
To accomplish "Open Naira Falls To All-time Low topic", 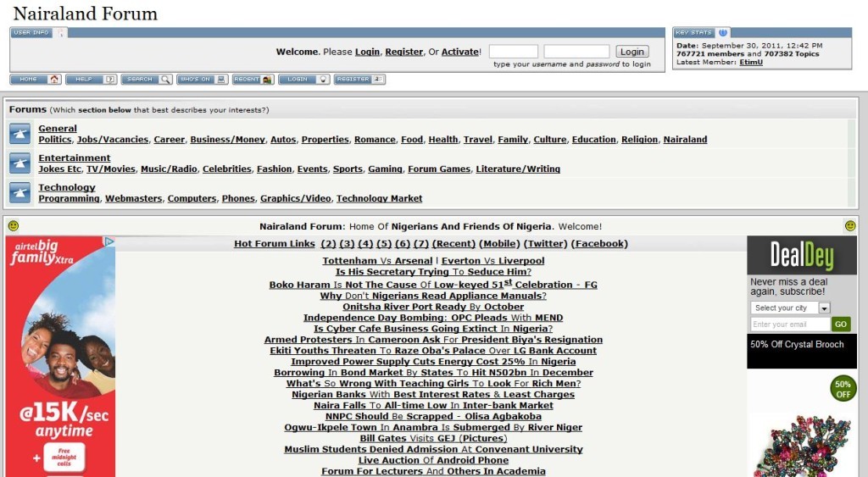I will coord(433,405).
